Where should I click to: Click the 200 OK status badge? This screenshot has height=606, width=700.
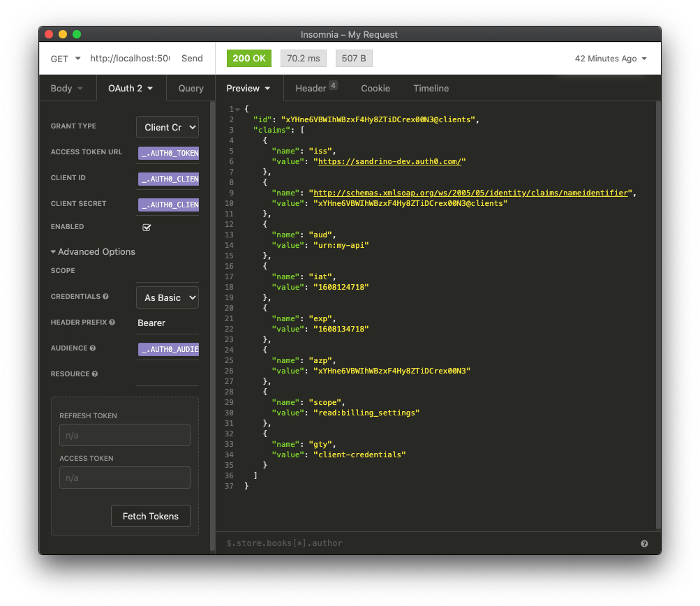(x=249, y=59)
